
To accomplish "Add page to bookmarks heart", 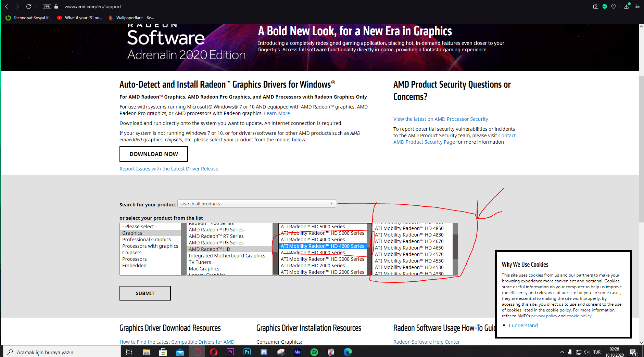I will 614,7.
